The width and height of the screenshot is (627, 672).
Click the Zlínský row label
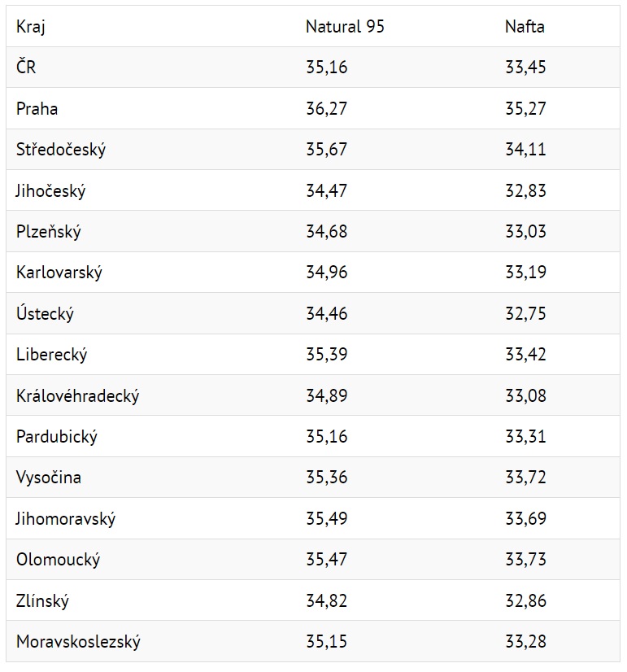click(x=42, y=600)
